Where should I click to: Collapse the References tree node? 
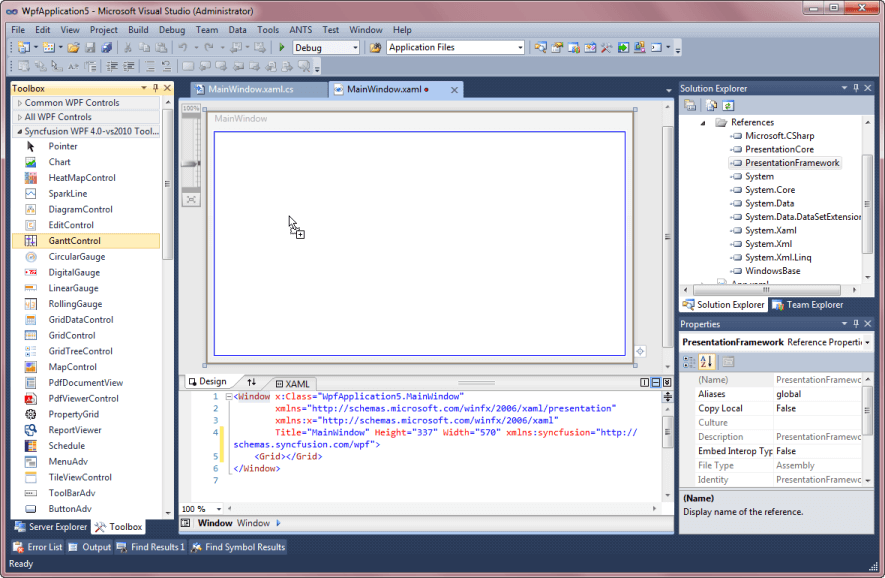pos(703,122)
